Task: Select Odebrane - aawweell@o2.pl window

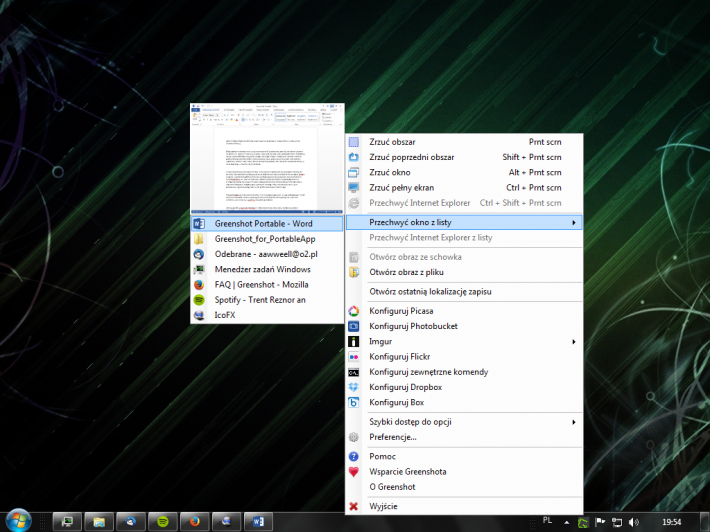Action: [267, 254]
